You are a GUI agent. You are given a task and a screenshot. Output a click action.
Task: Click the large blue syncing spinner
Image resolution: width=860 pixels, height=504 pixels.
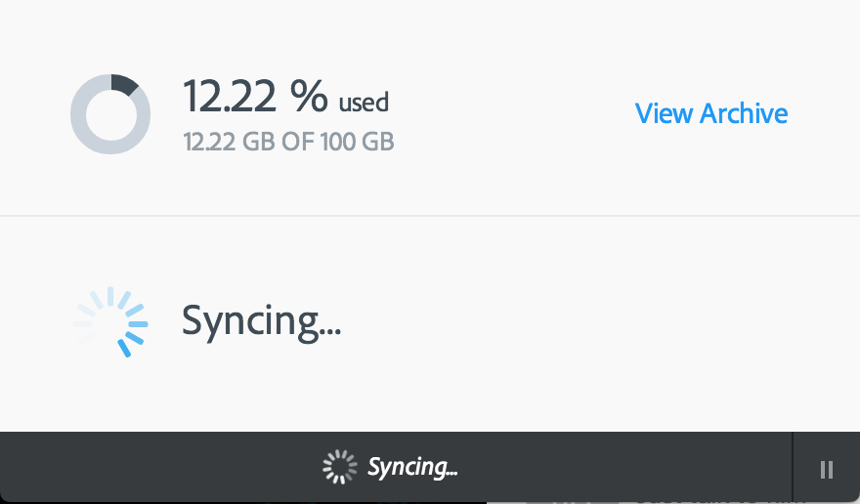coord(111,321)
